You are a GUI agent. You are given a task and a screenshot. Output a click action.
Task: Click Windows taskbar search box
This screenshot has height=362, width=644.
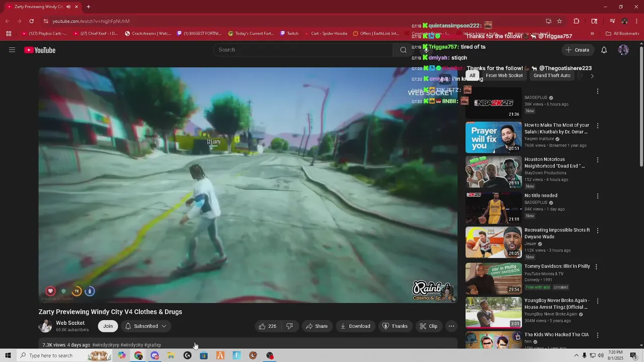tap(64, 355)
